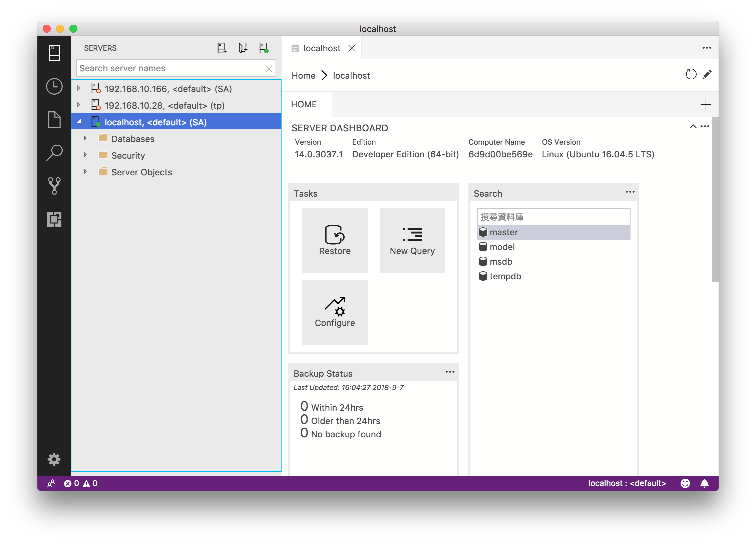This screenshot has height=544, width=756.
Task: Open the notifications bell
Action: pos(704,483)
